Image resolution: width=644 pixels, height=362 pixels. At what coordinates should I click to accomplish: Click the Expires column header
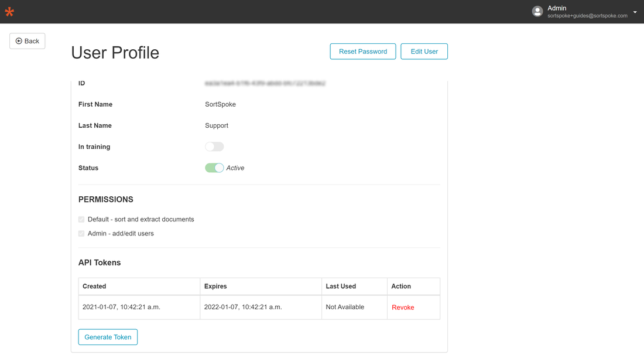pos(261,286)
